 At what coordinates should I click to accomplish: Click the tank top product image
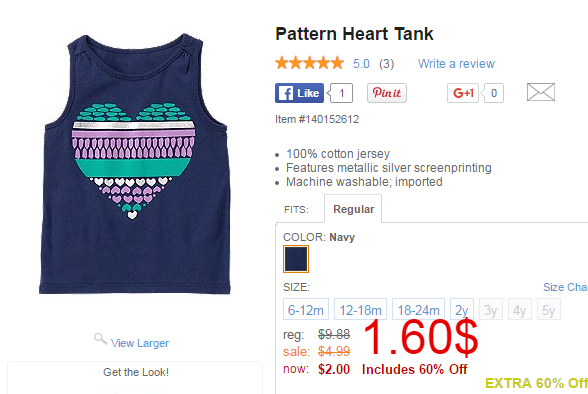135,164
